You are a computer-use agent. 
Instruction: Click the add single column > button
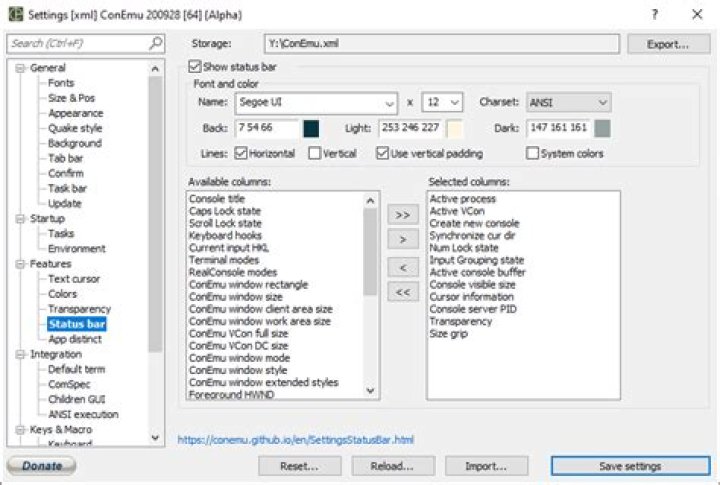[403, 239]
